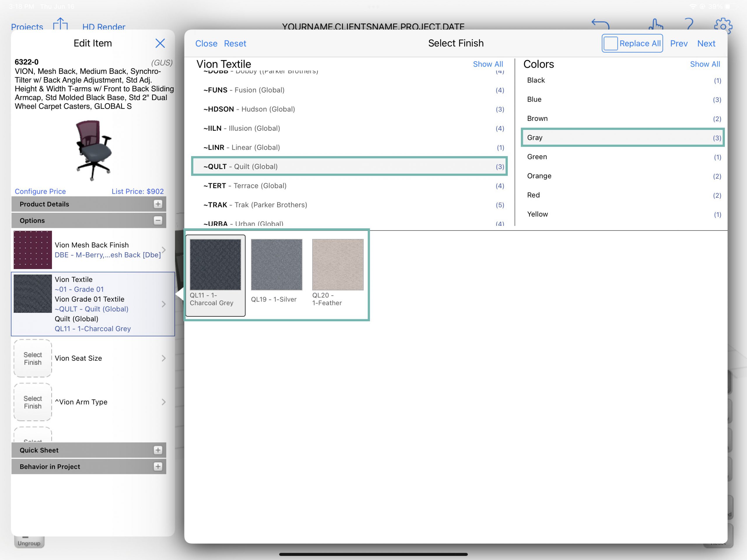Tap the share/export icon next to Projects

pos(60,24)
